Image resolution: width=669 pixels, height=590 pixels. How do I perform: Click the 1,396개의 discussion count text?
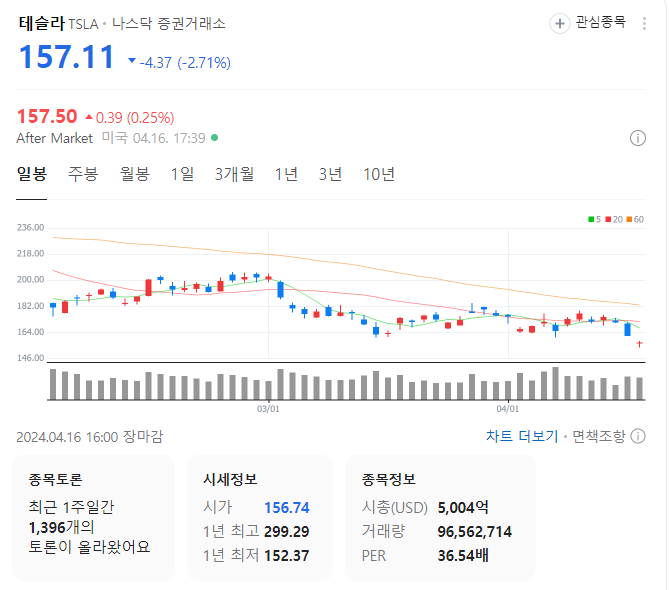pos(61,527)
